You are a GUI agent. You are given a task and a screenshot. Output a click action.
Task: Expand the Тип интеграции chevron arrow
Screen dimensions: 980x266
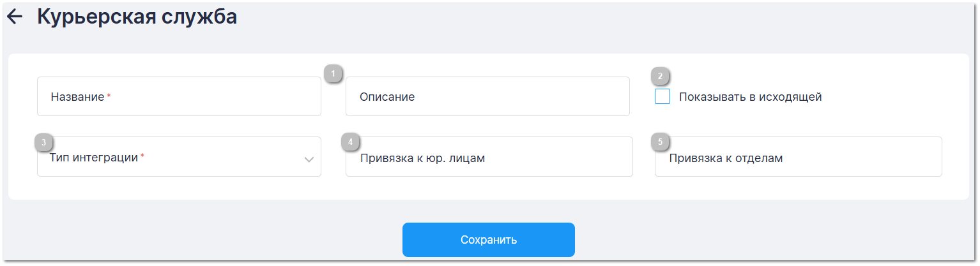(309, 159)
